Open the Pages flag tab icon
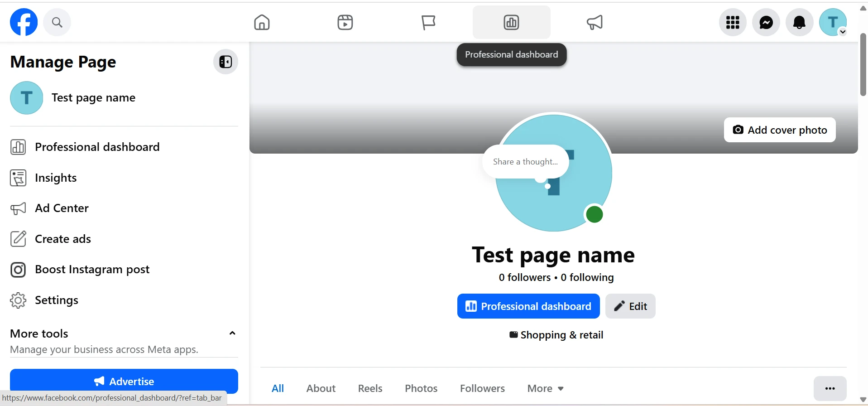 click(428, 22)
